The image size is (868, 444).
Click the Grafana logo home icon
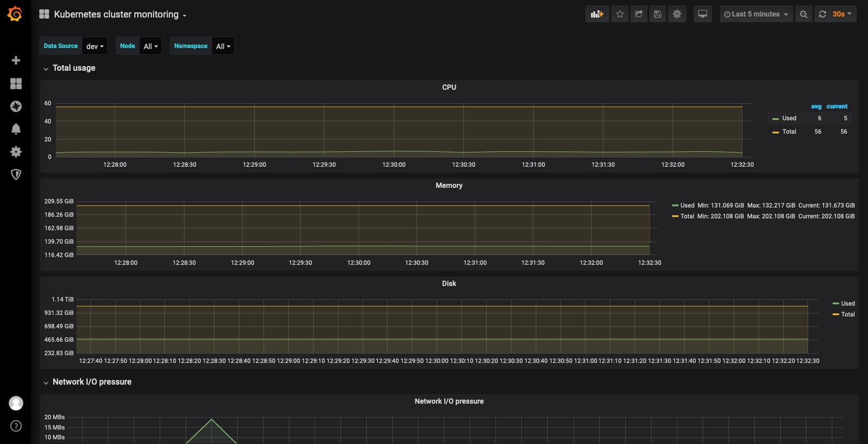[x=15, y=14]
